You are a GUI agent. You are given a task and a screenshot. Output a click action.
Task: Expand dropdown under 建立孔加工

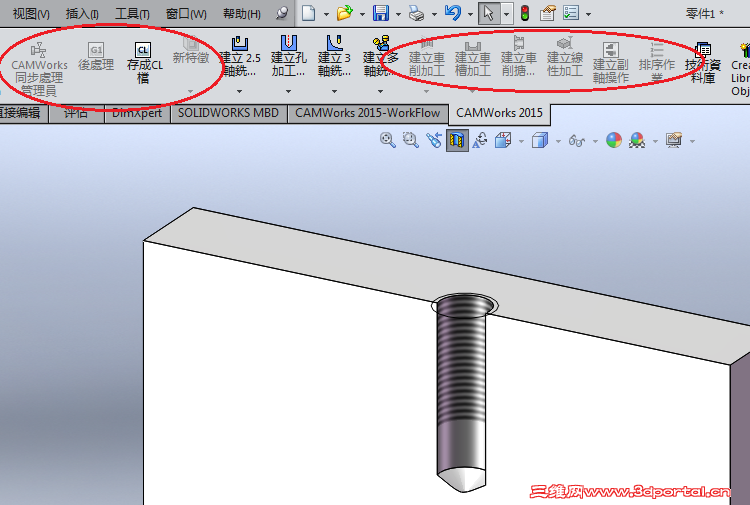click(288, 91)
